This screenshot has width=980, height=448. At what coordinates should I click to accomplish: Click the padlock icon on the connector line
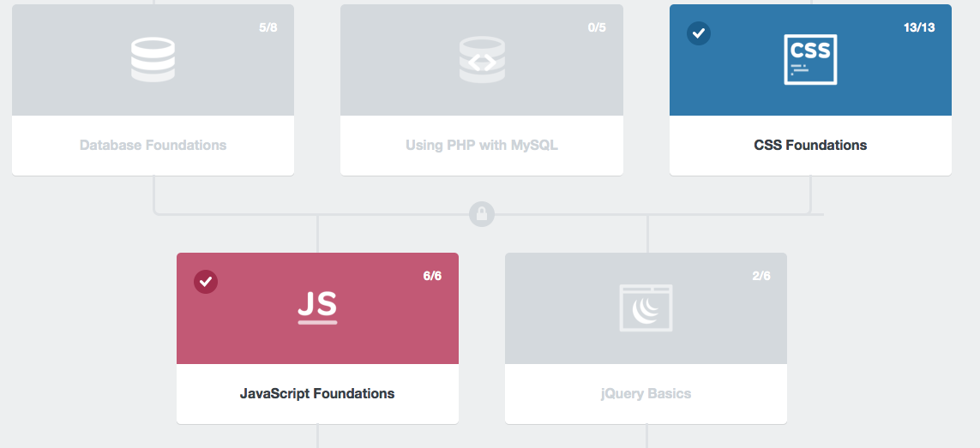tap(482, 213)
